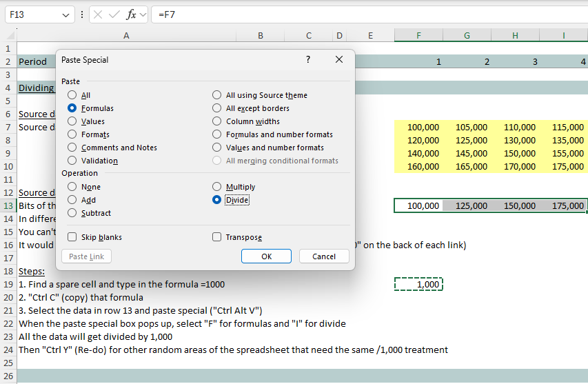The image size is (588, 384).
Task: Click the Paste Special help question mark
Action: [308, 60]
